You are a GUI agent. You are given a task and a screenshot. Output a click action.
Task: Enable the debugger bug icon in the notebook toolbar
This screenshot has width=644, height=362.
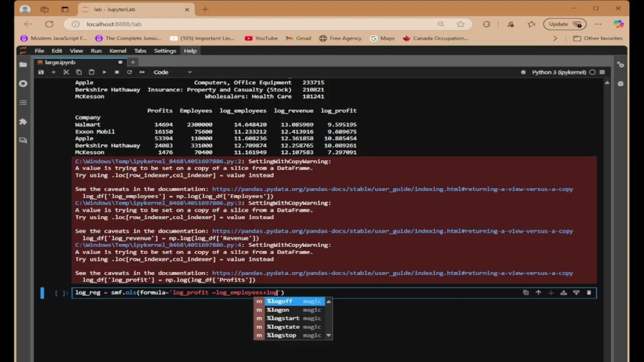pos(523,72)
